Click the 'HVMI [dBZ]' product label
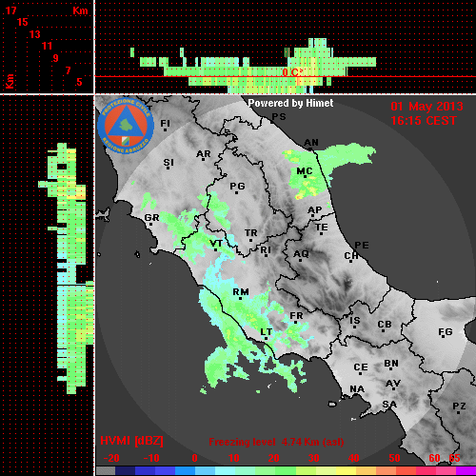The image size is (476, 476). tap(131, 441)
